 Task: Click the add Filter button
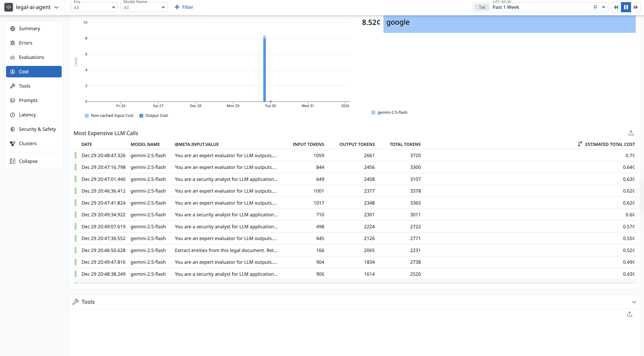pos(184,7)
